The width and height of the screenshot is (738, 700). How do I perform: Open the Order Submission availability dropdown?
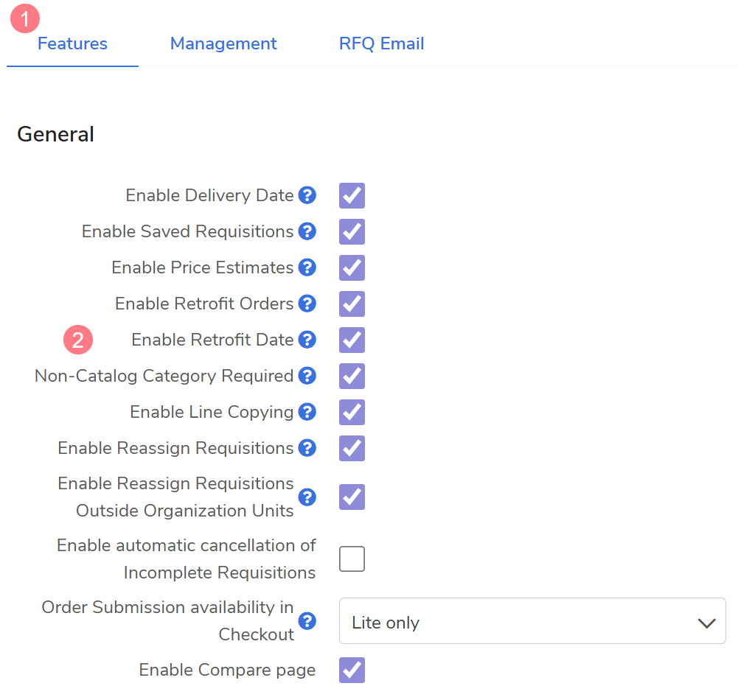click(532, 623)
